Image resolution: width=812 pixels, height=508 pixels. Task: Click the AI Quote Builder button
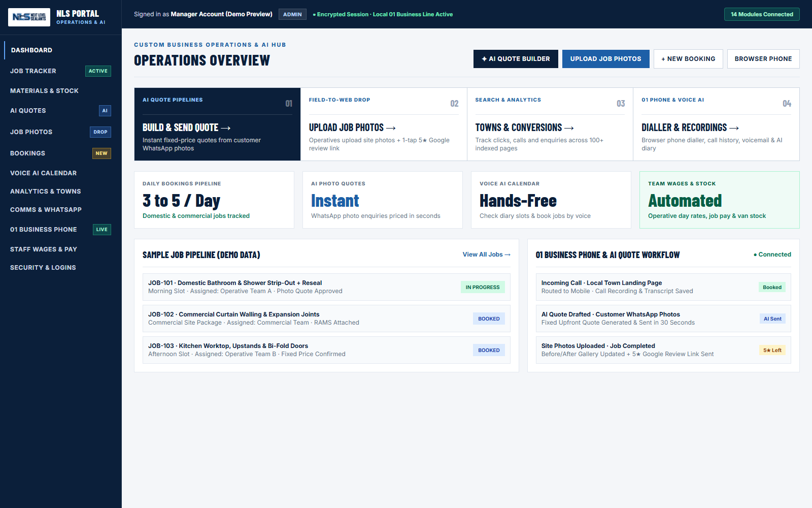pyautogui.click(x=516, y=59)
